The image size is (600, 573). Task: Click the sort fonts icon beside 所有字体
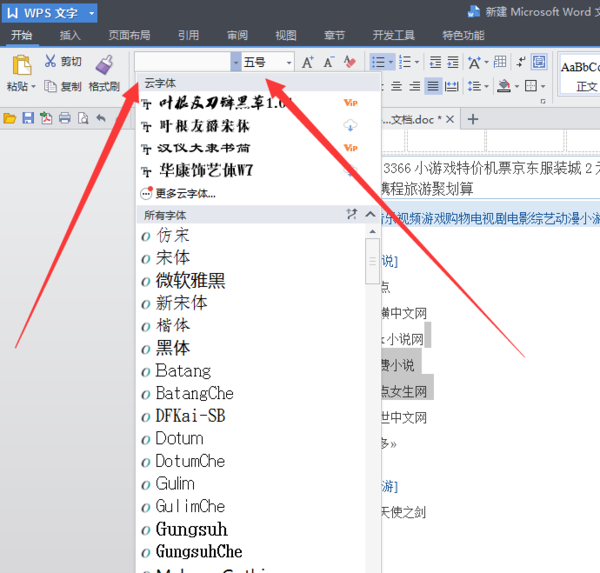pyautogui.click(x=352, y=214)
